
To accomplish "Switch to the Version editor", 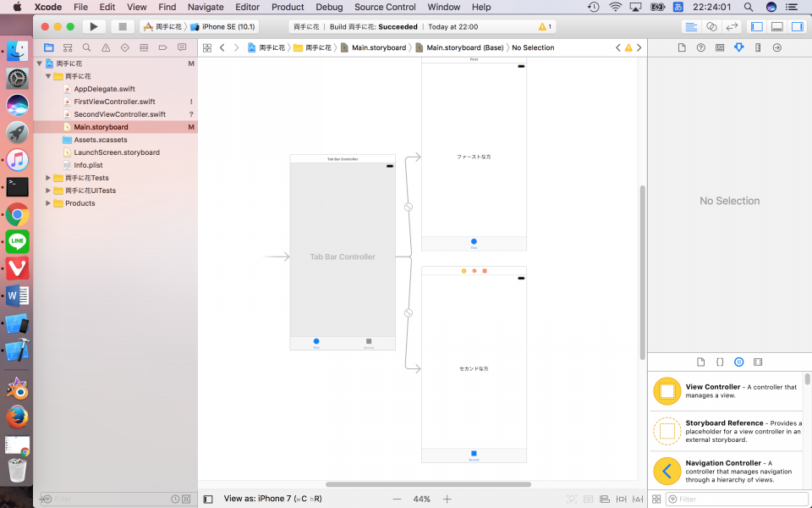I will pos(732,26).
